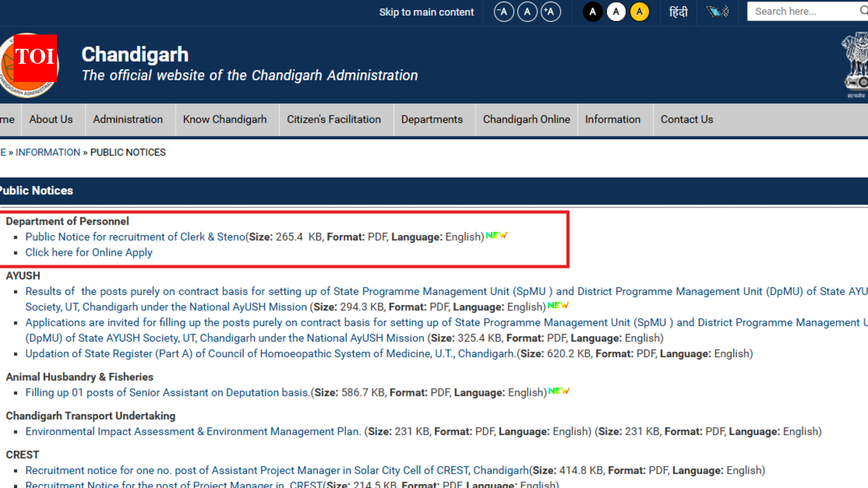Screen dimensions: 868x488
Task: Click the national emblem of India icon
Action: [856, 65]
